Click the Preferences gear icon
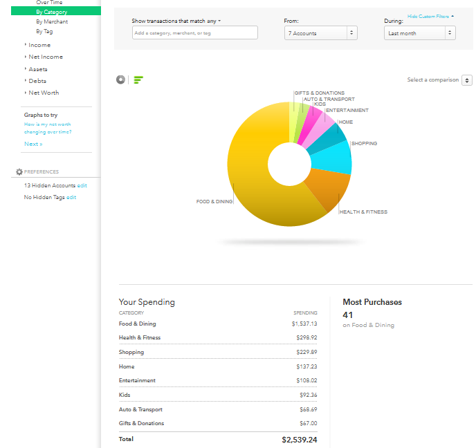The height and width of the screenshot is (448, 476). [19, 171]
